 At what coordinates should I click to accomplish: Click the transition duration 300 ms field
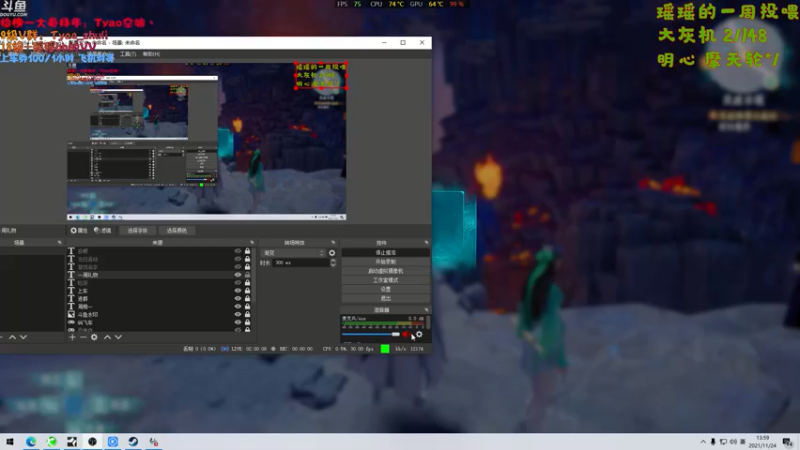(301, 263)
